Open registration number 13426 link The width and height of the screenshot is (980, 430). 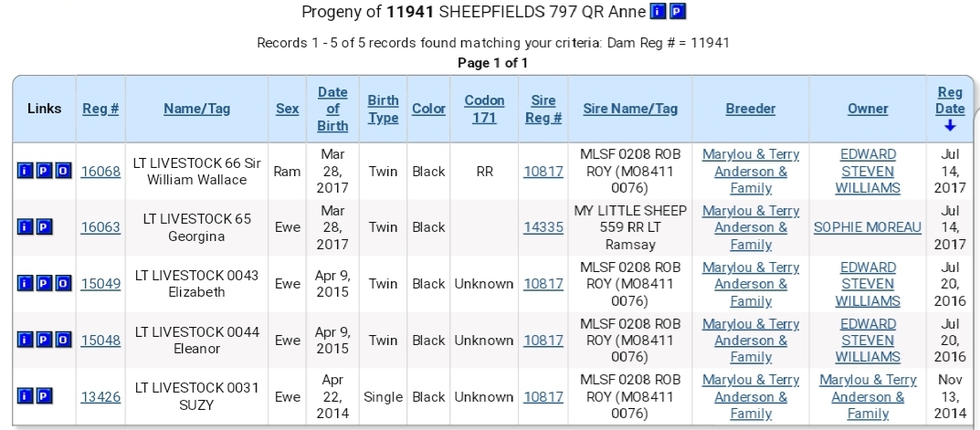(x=100, y=397)
